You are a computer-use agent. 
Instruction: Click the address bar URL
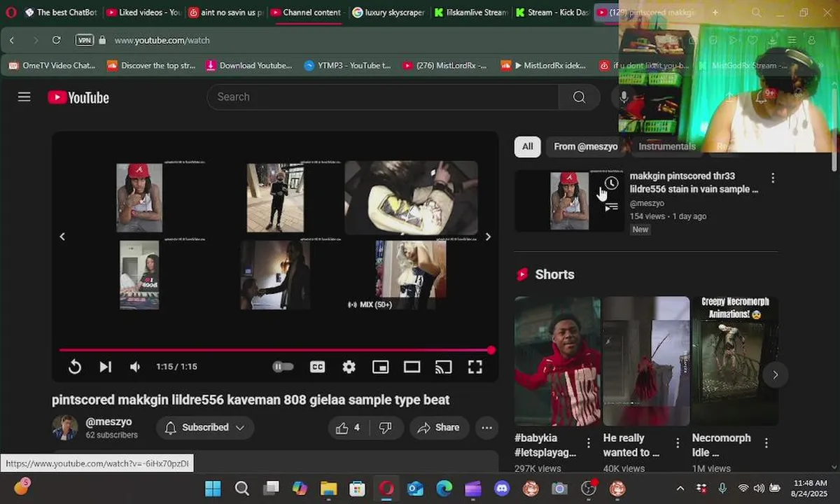point(162,41)
